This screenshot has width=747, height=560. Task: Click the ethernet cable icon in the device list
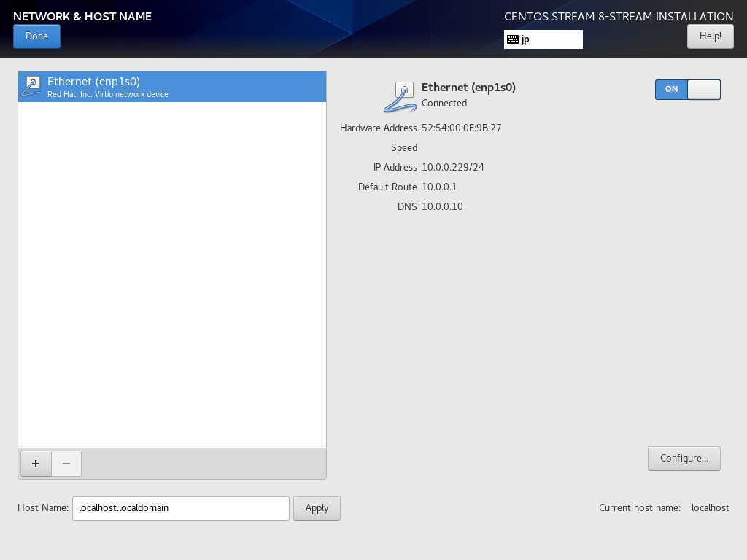tap(31, 86)
